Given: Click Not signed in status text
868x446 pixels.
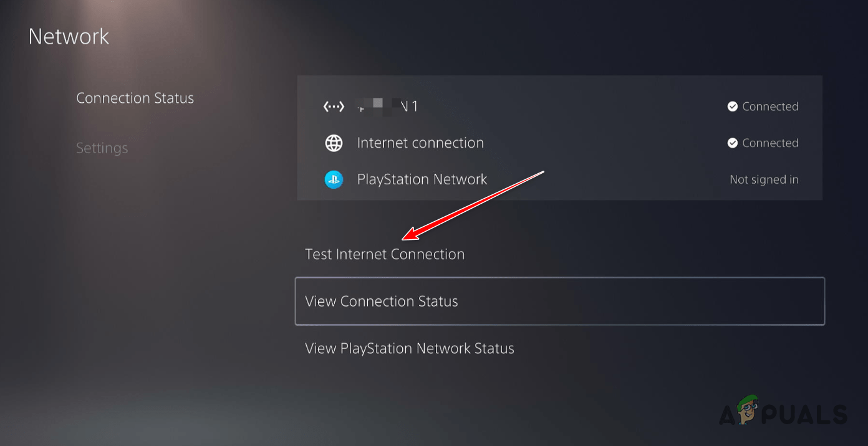Looking at the screenshot, I should tap(764, 179).
